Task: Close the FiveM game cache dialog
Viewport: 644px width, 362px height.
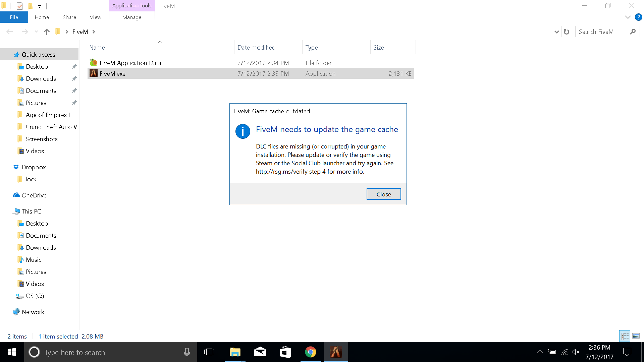Action: pos(383,194)
